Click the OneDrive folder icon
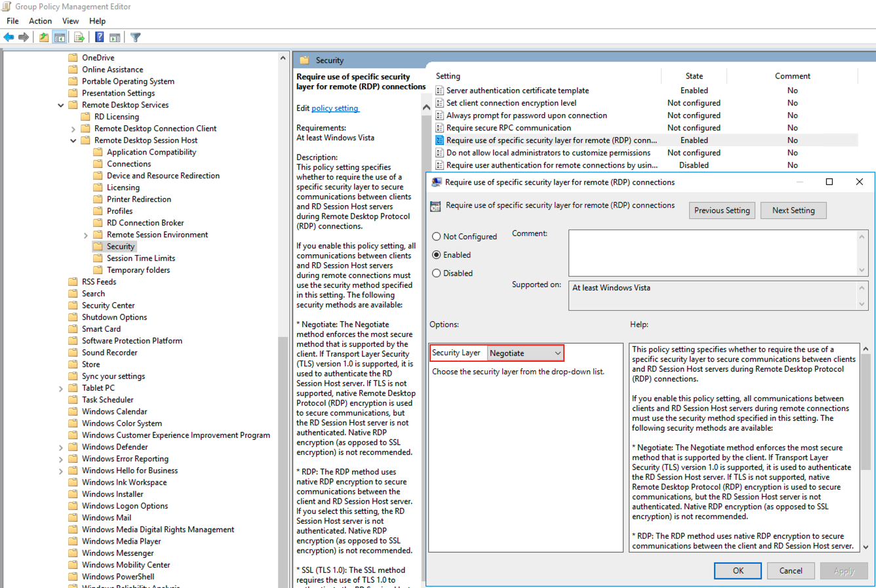 tap(73, 58)
